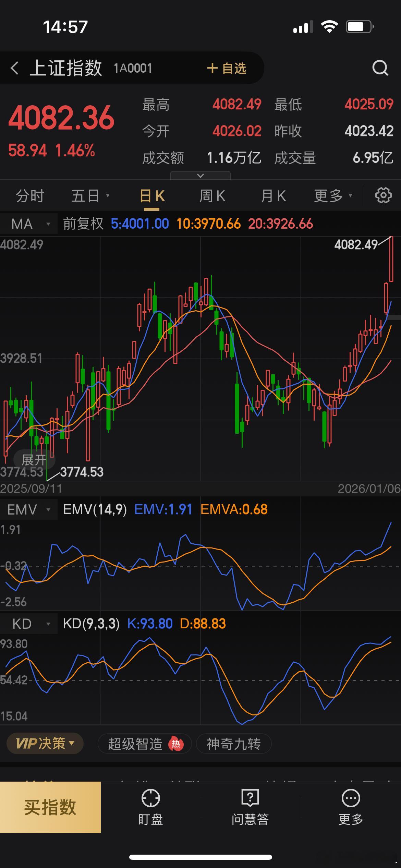Tap the iOS home indicator bar

coord(200,857)
